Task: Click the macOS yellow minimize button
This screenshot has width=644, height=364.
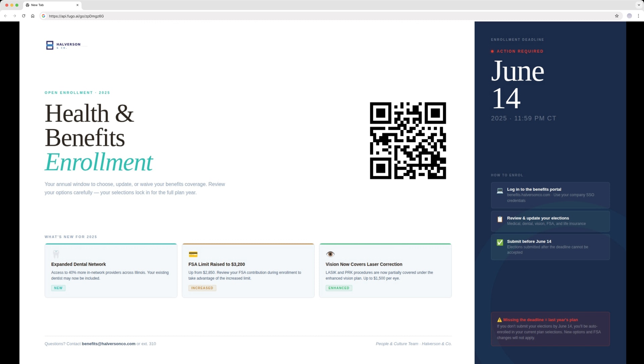Action: pyautogui.click(x=12, y=5)
